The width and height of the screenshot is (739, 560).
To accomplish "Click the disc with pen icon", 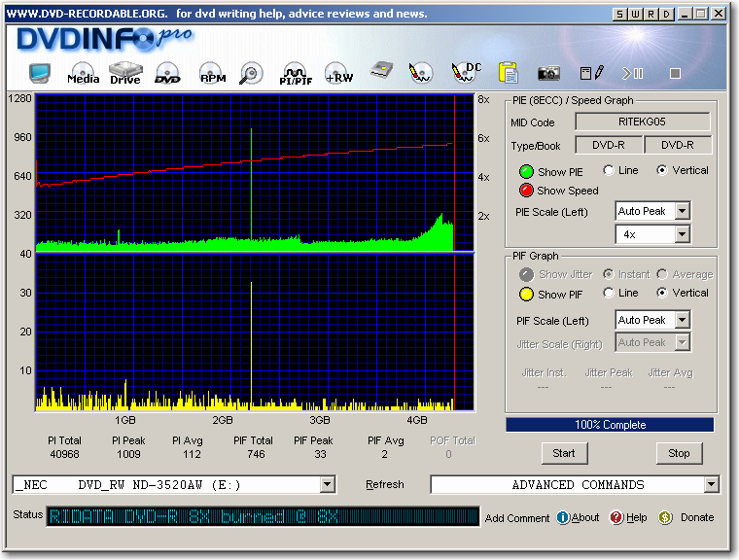I will pyautogui.click(x=420, y=73).
